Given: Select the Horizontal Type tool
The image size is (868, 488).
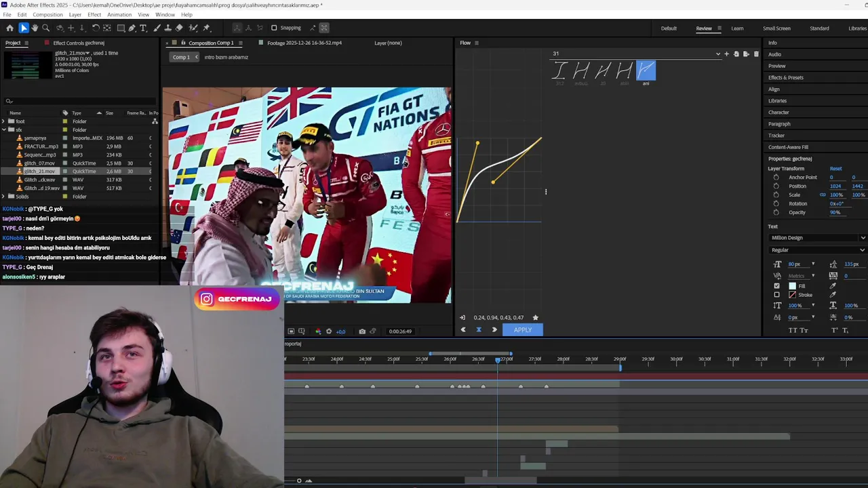Looking at the screenshot, I should (x=143, y=28).
